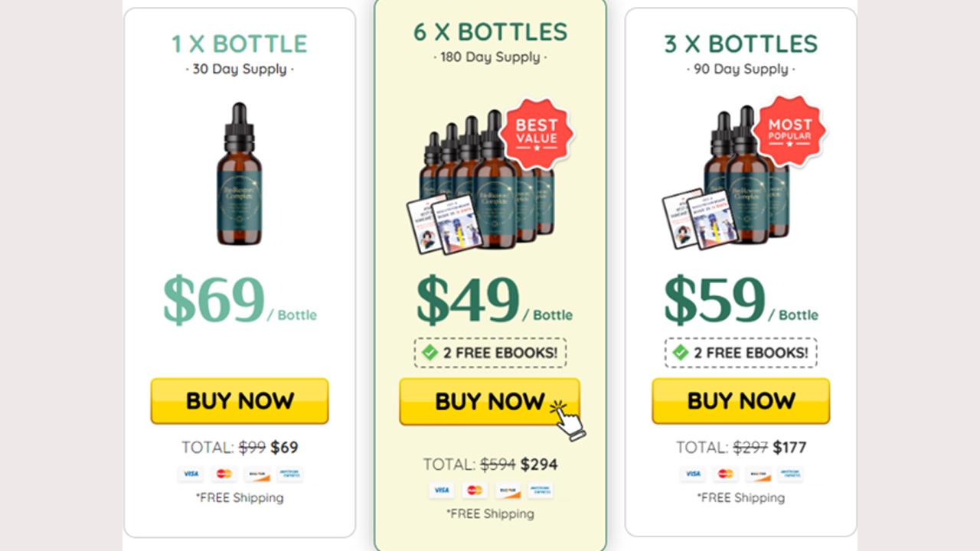Screen dimensions: 980x551
Task: Click the pointing hand cursor icon on BUY NOW
Action: point(568,419)
